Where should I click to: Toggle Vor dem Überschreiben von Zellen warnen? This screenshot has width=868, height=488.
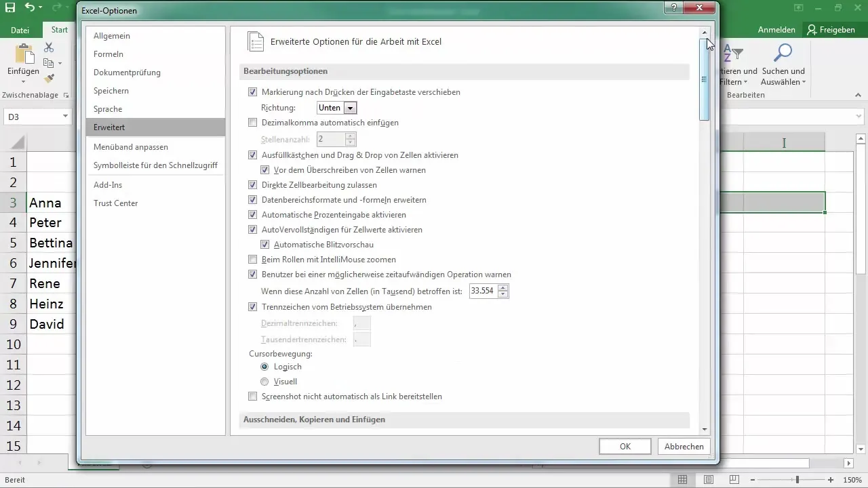pos(265,170)
